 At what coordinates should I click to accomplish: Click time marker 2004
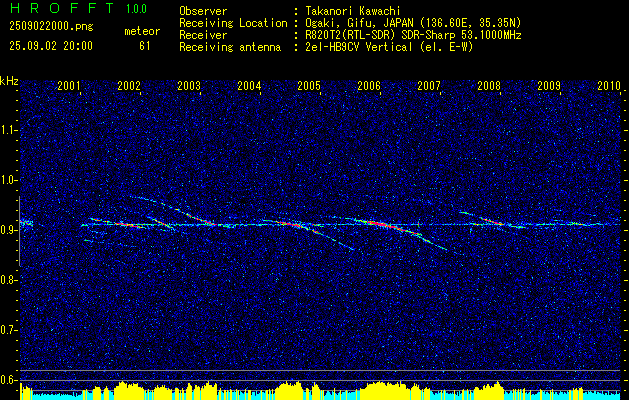point(249,85)
